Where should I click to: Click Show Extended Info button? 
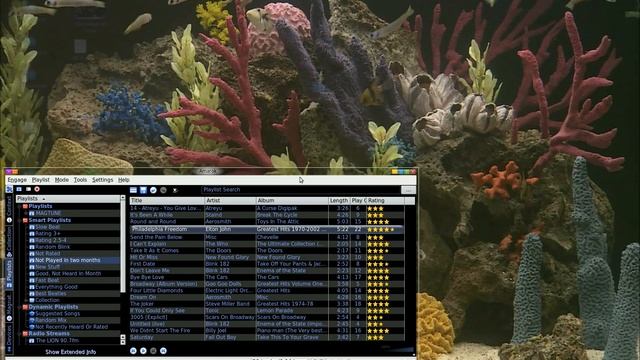(x=71, y=352)
